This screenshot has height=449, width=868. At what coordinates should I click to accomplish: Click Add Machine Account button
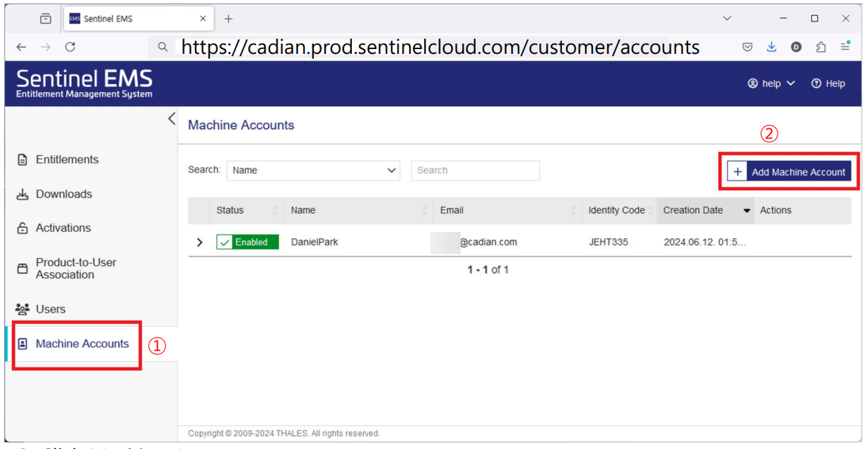pyautogui.click(x=790, y=172)
